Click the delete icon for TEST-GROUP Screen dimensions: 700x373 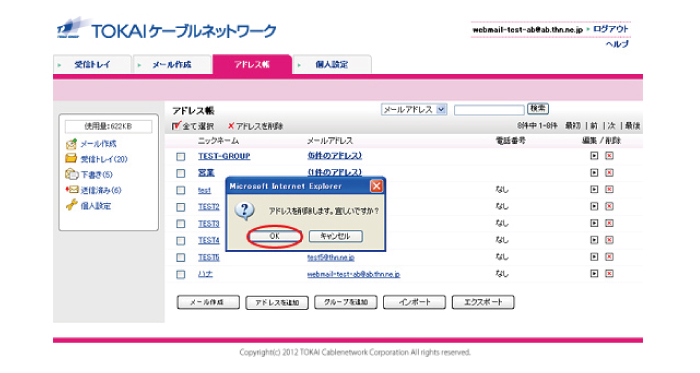(x=609, y=156)
